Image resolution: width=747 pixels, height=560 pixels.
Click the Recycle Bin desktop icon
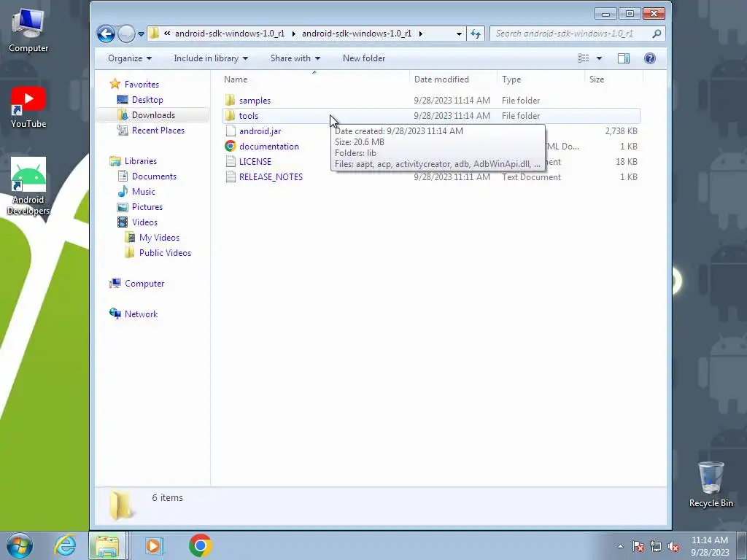[x=711, y=485]
